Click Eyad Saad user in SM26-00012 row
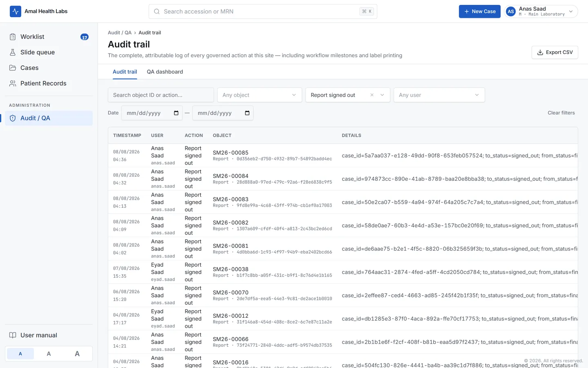588x368 pixels. tap(158, 315)
